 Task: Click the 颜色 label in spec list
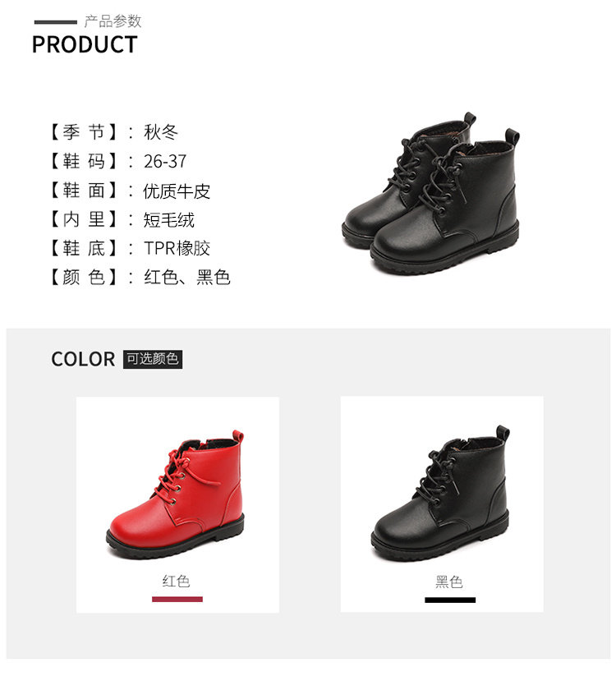pyautogui.click(x=84, y=277)
